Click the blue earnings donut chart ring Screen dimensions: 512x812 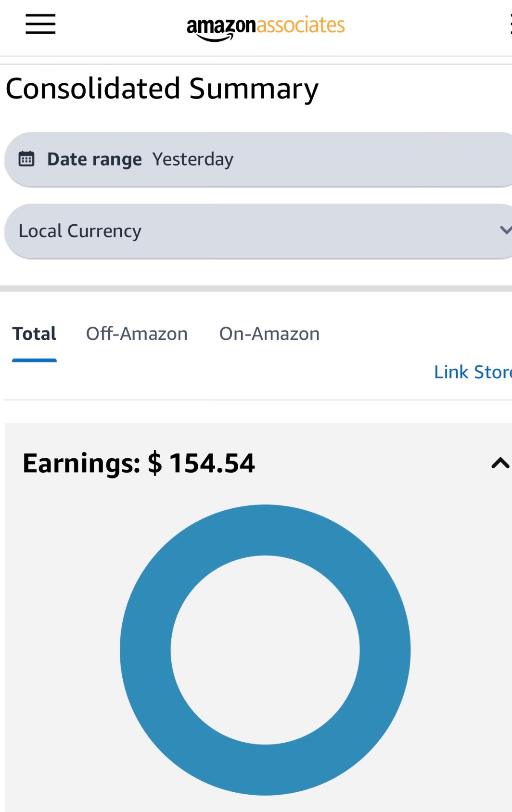pyautogui.click(x=144, y=650)
